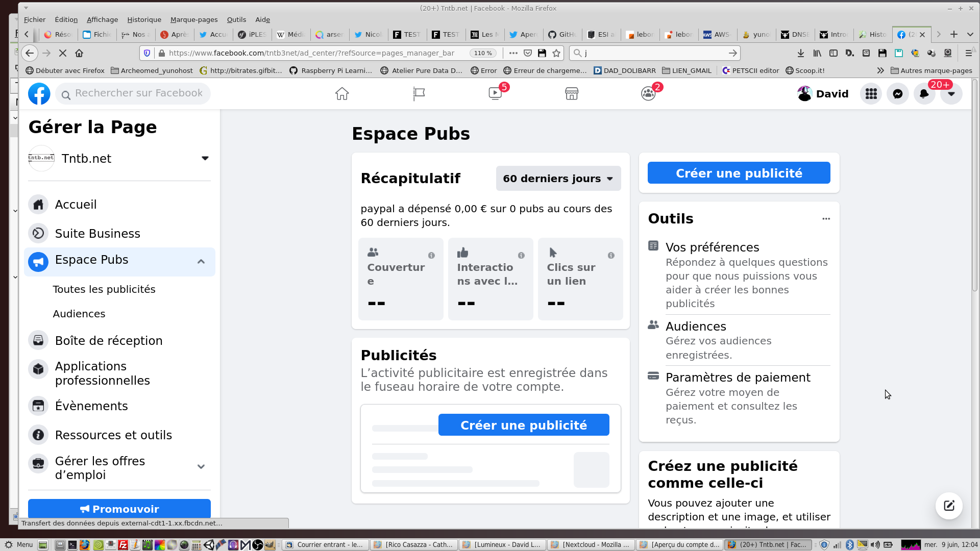Open Facebook Watch video icon
980x551 pixels.
tap(495, 94)
